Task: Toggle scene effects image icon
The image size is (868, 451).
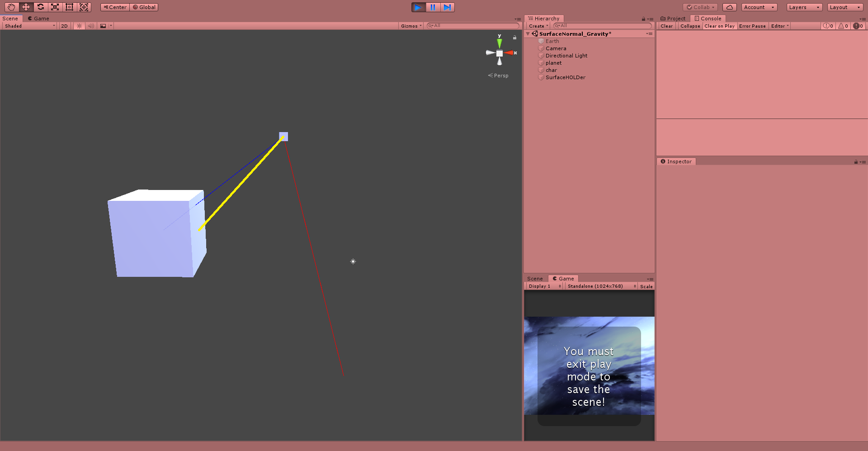Action: pos(103,26)
